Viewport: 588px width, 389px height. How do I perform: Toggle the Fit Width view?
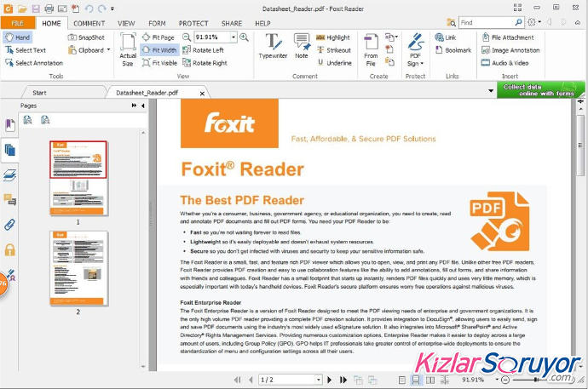pos(159,50)
